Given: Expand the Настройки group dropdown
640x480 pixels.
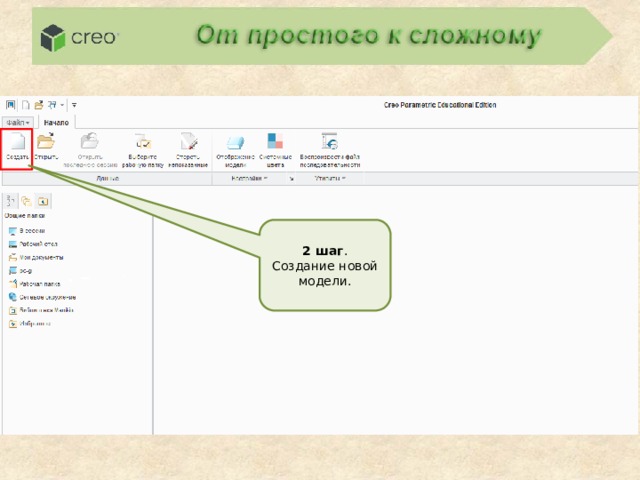Looking at the screenshot, I should tap(249, 178).
